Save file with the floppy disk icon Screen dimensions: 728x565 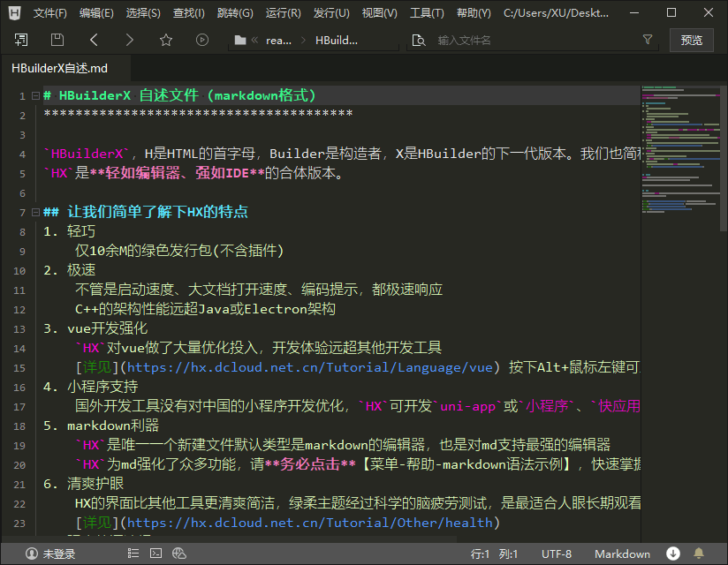pos(57,40)
